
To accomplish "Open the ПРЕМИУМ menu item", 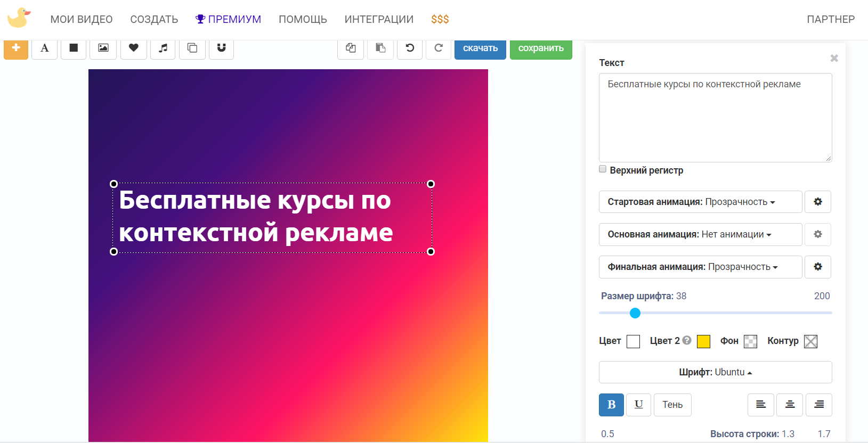I will (x=228, y=19).
